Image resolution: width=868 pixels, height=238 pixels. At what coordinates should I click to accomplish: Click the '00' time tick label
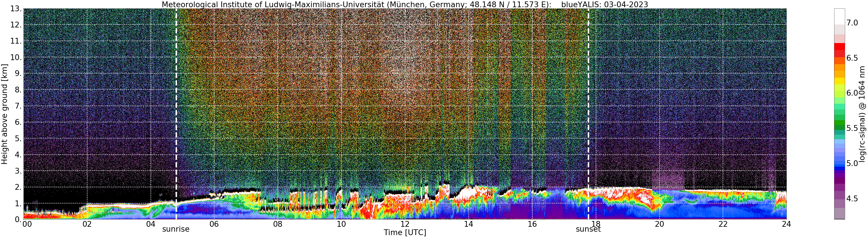(x=27, y=224)
